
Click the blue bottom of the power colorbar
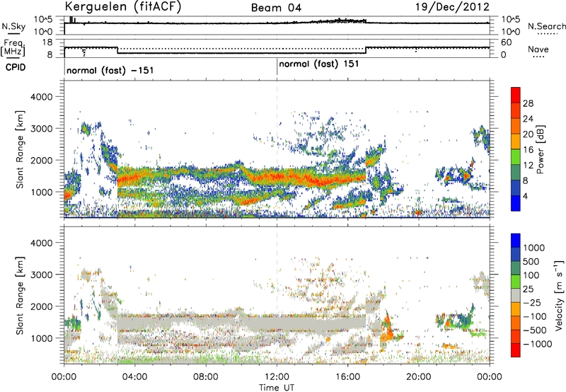516,203
